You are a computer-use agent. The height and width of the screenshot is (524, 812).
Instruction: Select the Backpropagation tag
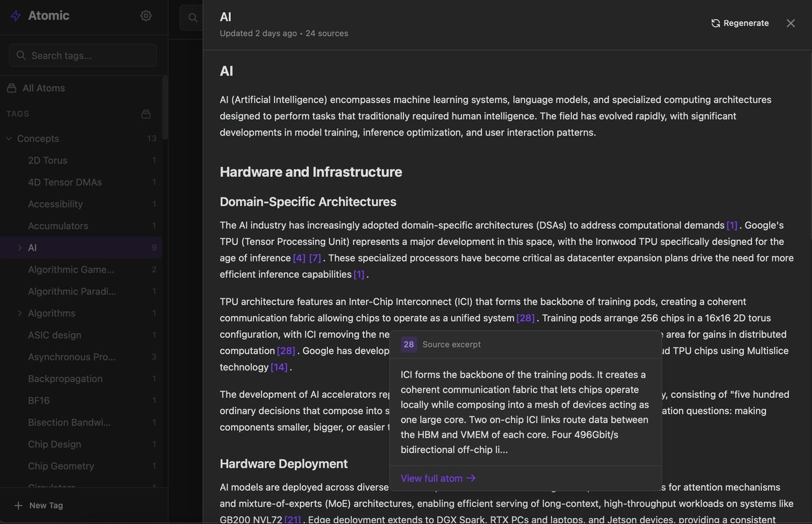click(65, 377)
